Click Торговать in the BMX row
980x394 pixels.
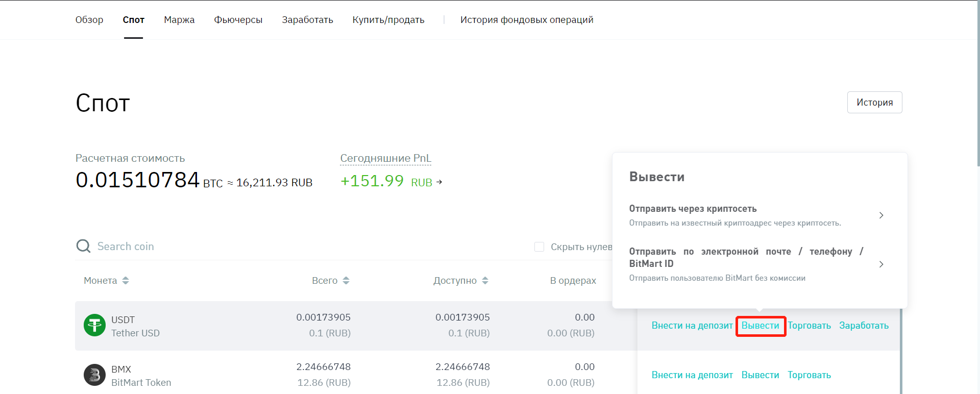tap(810, 375)
